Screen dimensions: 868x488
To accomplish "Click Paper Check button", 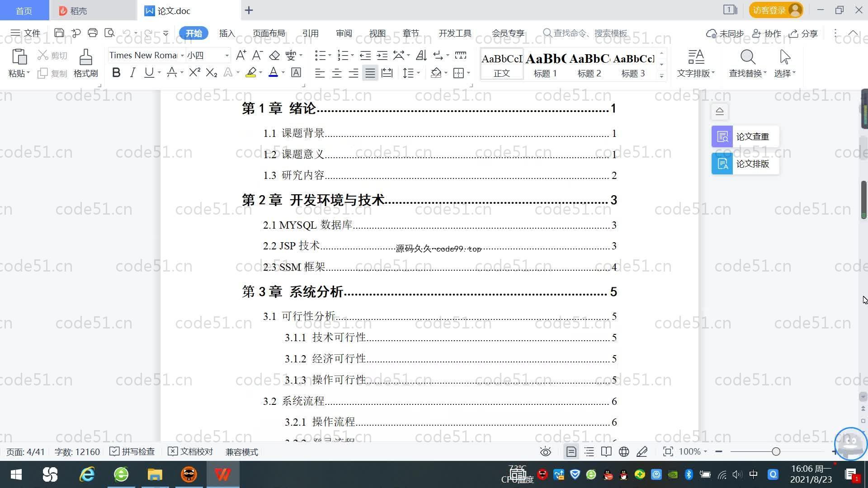I will (x=745, y=136).
